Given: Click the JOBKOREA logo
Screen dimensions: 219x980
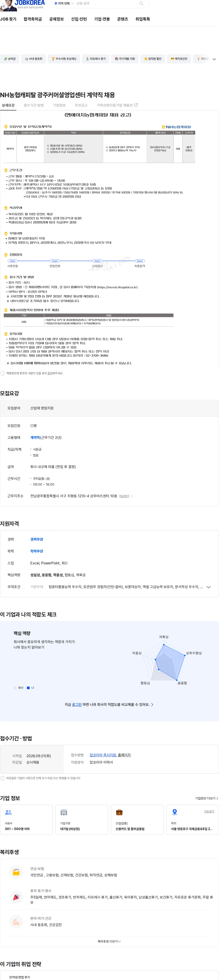Looking at the screenshot, I should coord(30,3).
